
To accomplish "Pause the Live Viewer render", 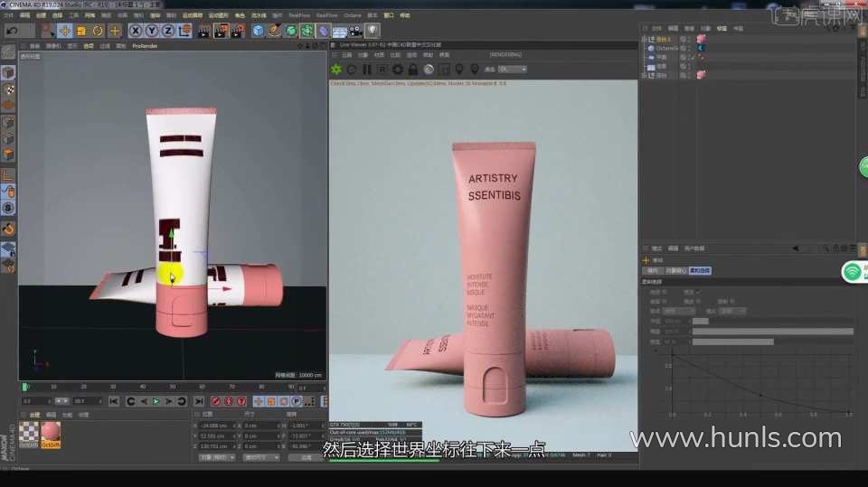I will [x=367, y=69].
